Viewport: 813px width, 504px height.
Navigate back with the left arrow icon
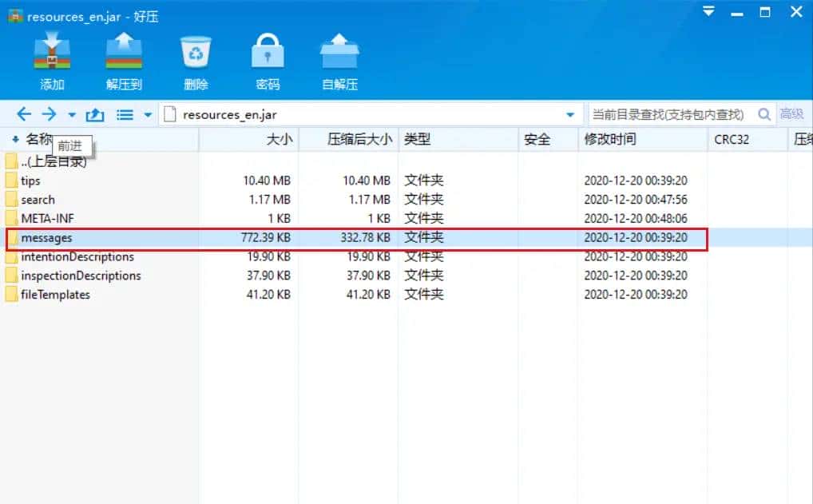click(x=24, y=114)
